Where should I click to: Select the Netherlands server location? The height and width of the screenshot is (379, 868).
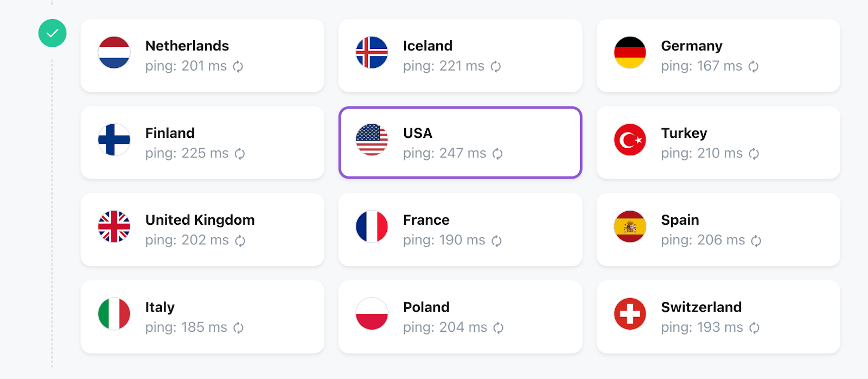[202, 55]
